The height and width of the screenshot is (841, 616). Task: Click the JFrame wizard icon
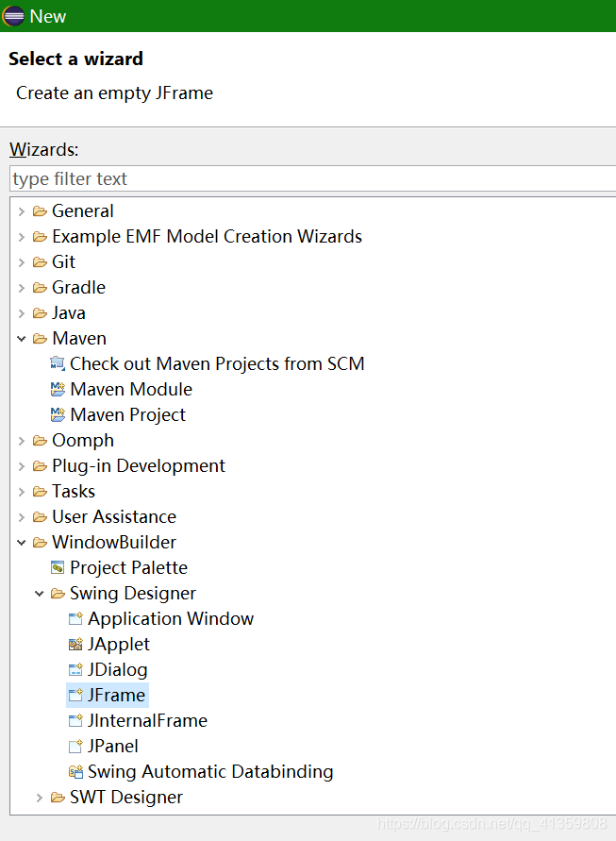coord(75,695)
